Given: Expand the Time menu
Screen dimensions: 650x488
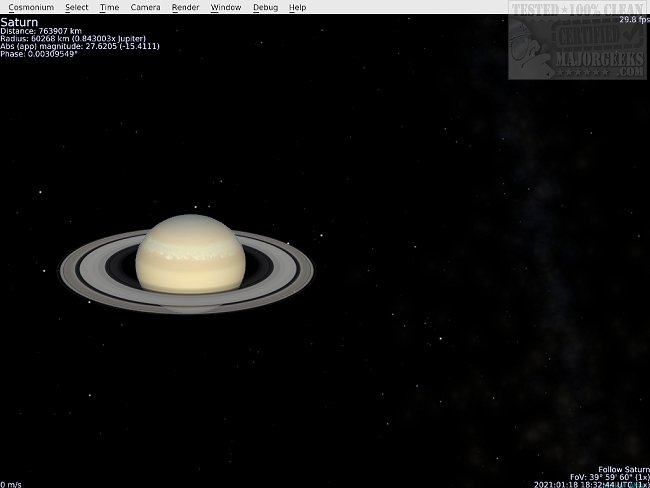Looking at the screenshot, I should [109, 7].
